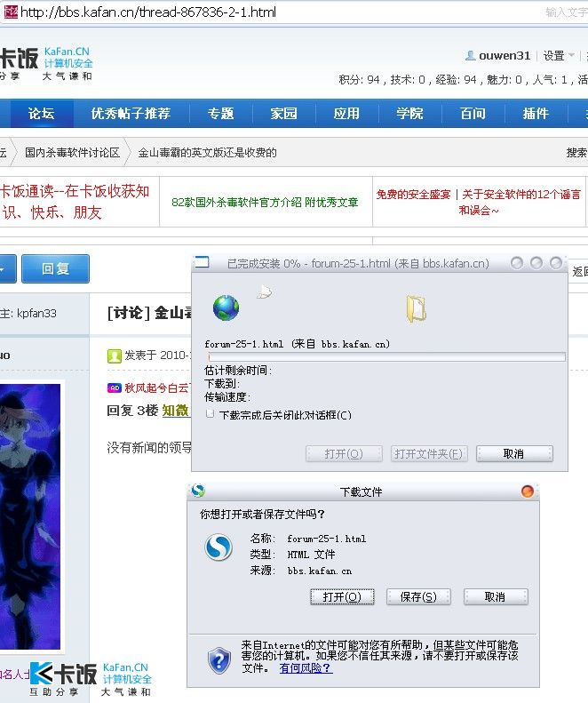This screenshot has width=588, height=703.
Task: Click the bbs.kafan.cn source text
Action: point(320,571)
